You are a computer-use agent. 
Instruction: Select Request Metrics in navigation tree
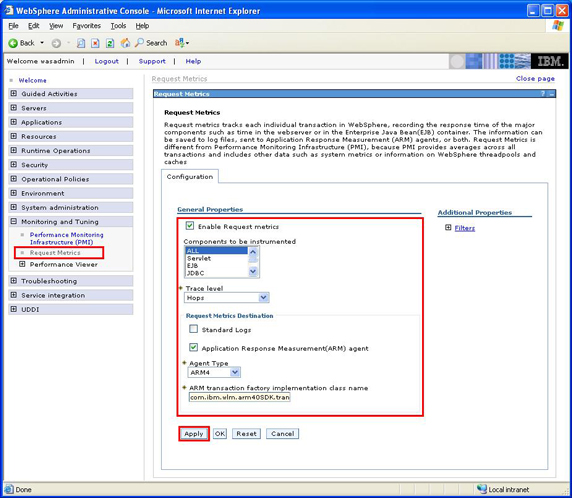(55, 252)
